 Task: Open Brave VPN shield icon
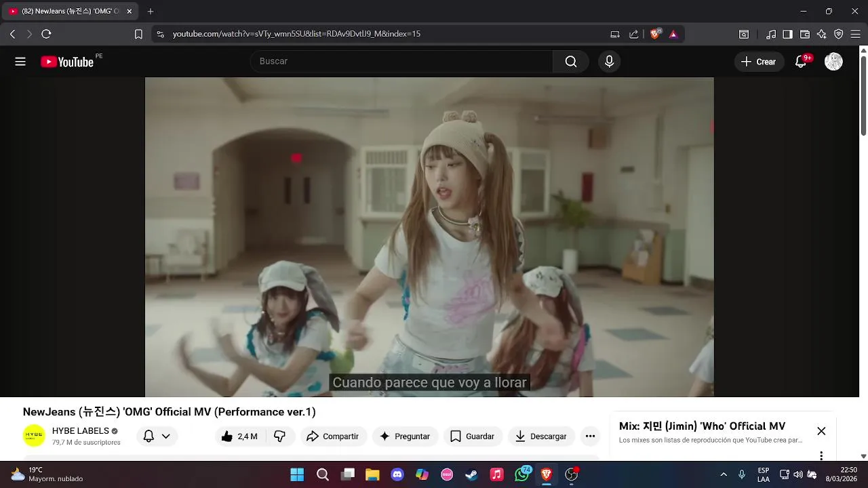point(839,34)
